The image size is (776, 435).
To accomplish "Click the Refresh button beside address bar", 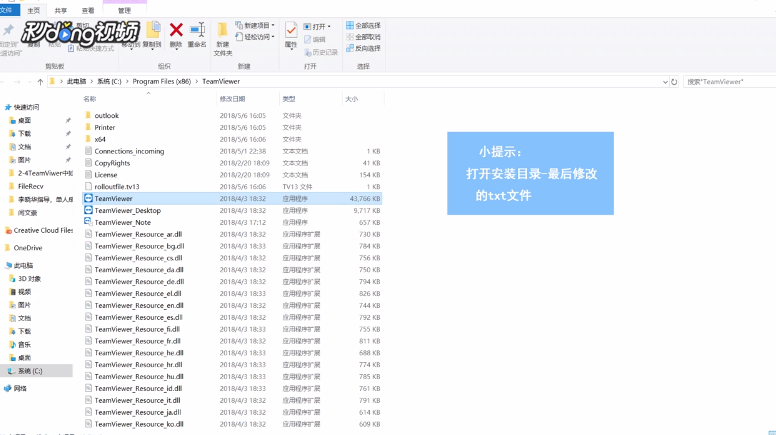I will pos(674,82).
